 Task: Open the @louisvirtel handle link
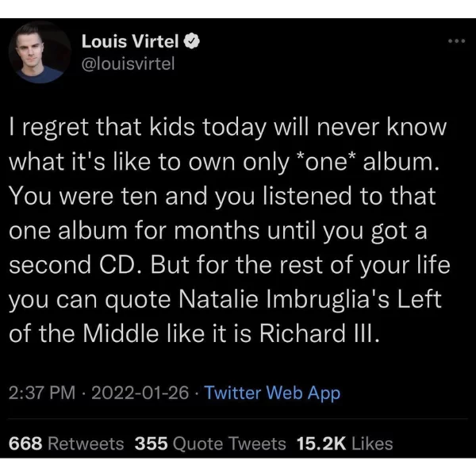128,63
